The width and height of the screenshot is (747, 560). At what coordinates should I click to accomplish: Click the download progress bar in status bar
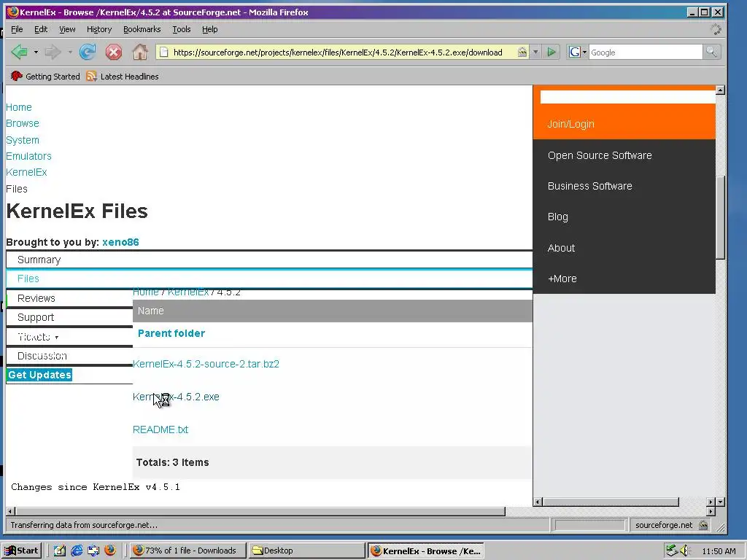pos(590,525)
